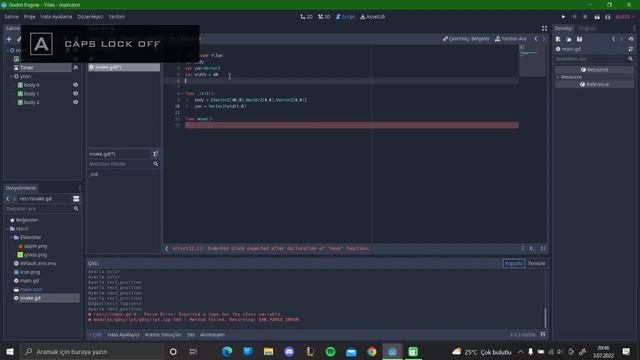Image resolution: width=640 pixels, height=360 pixels.
Task: Select the _init method in list
Action: click(x=94, y=174)
